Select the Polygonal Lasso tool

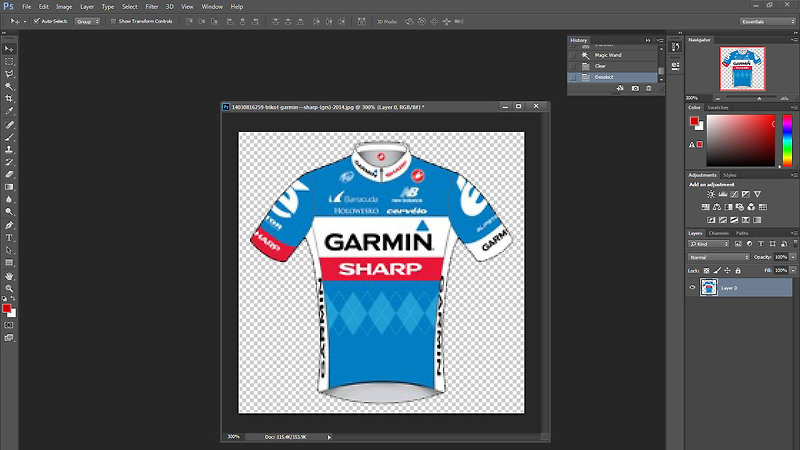[9, 74]
